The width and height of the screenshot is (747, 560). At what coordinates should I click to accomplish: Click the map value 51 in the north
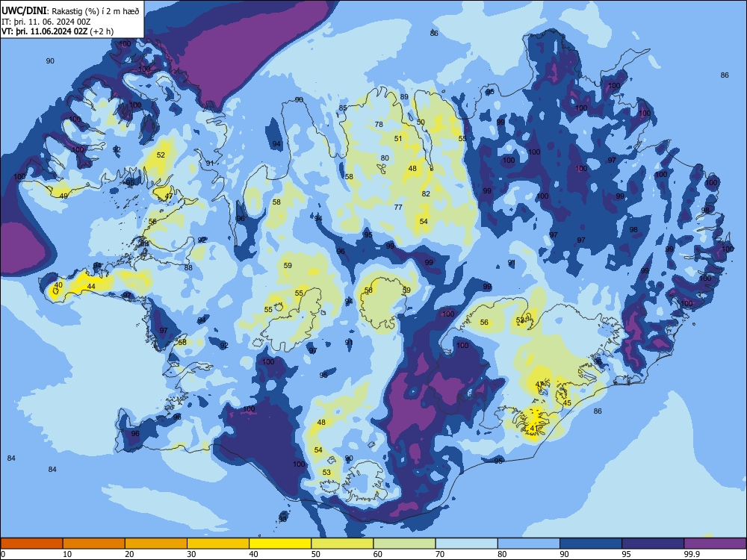(x=398, y=139)
